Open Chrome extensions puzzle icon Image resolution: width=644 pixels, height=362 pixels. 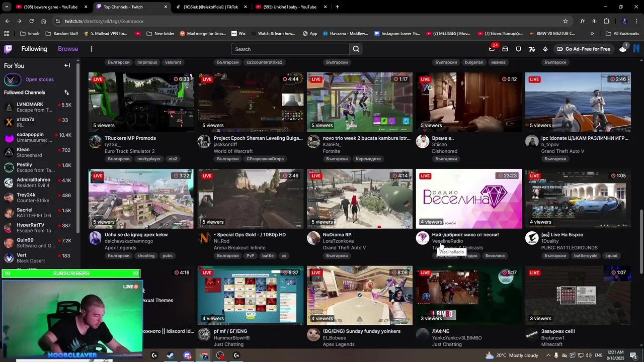pos(607,21)
